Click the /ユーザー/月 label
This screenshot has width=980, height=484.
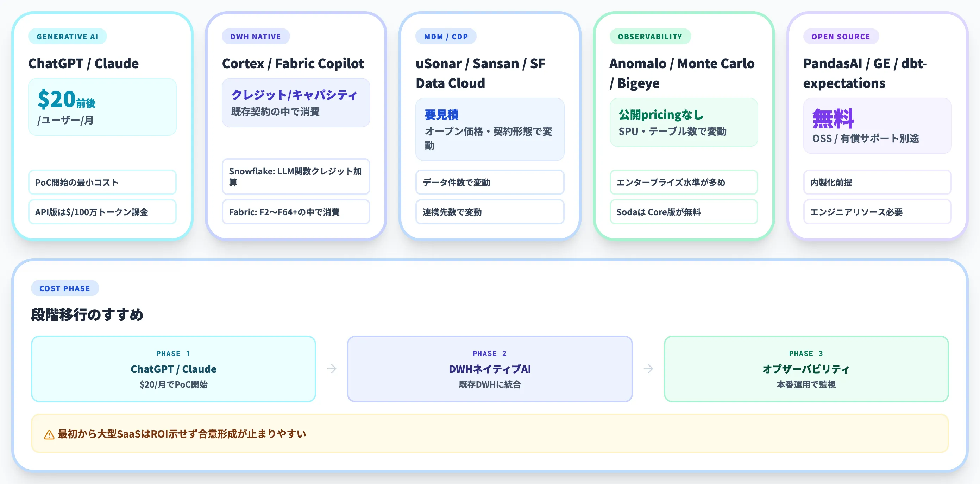[x=65, y=120]
